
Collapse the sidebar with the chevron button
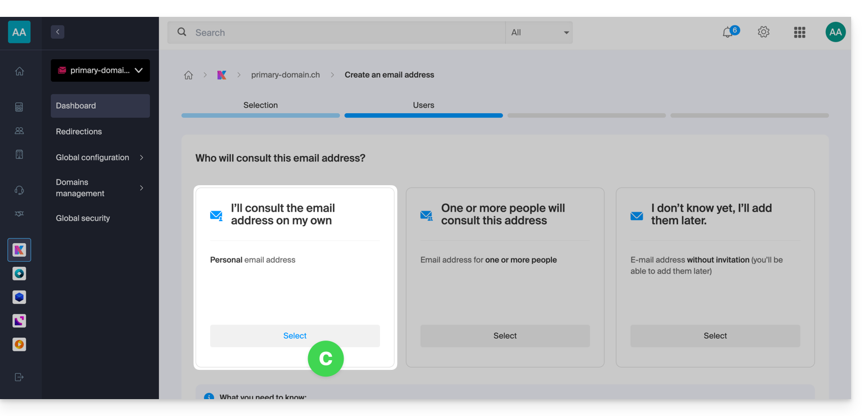[57, 32]
